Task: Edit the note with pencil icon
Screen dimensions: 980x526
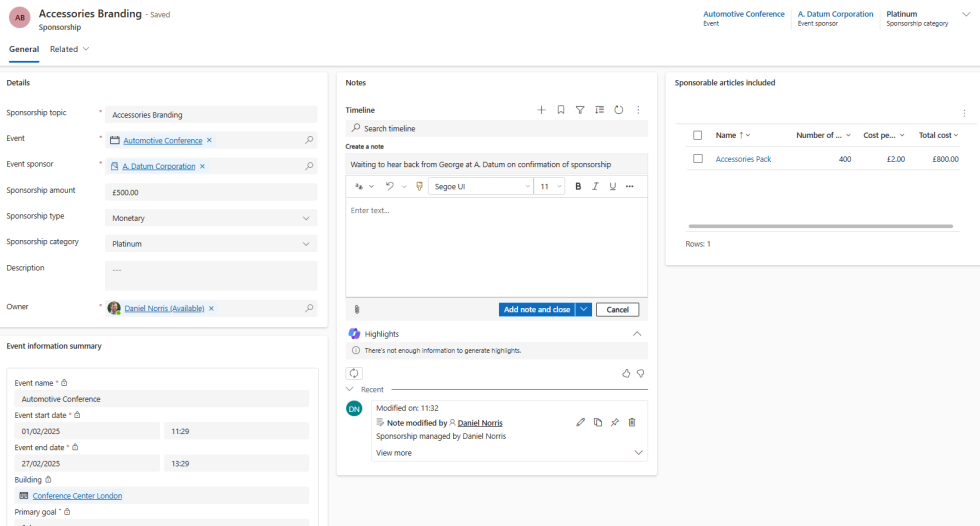Action: tap(580, 423)
